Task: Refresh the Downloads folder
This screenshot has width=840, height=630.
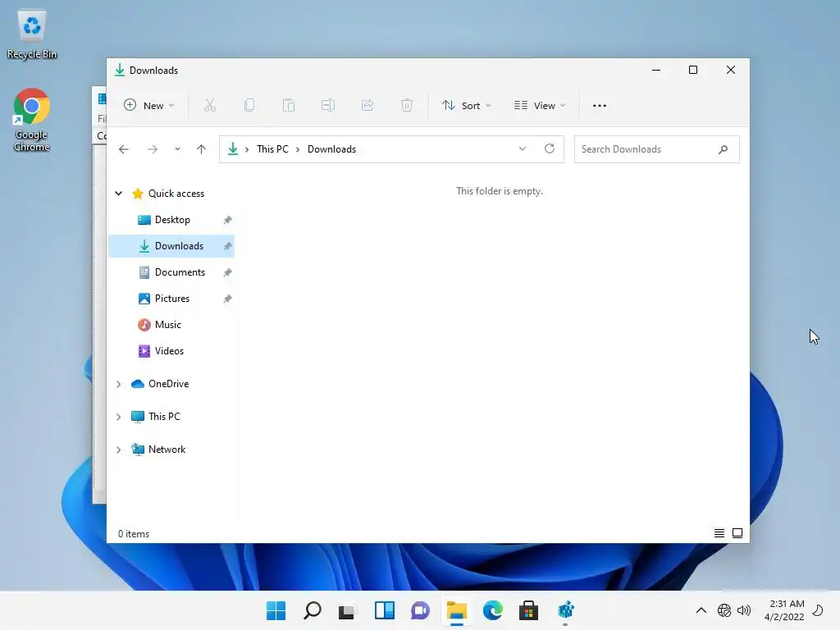Action: (x=550, y=149)
